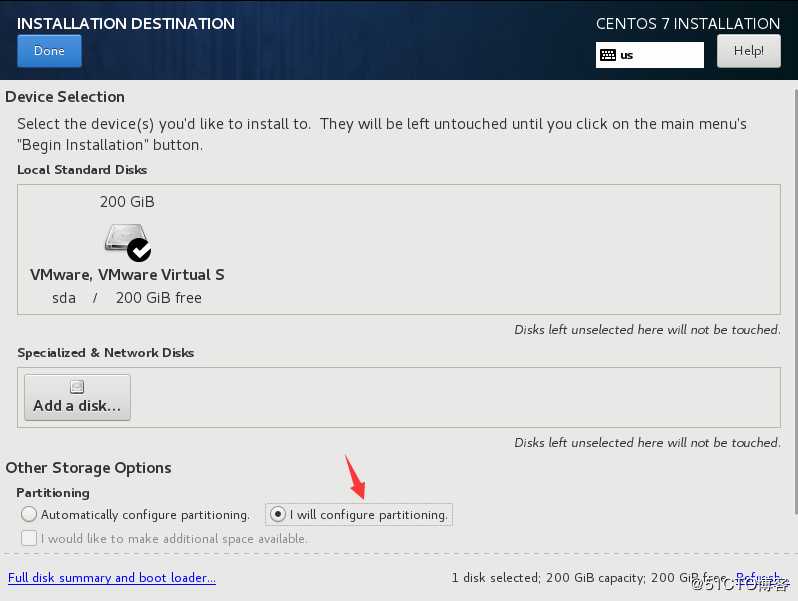The image size is (798, 601).
Task: Click the VMware, VMware Virtual S disk name
Action: 127,275
